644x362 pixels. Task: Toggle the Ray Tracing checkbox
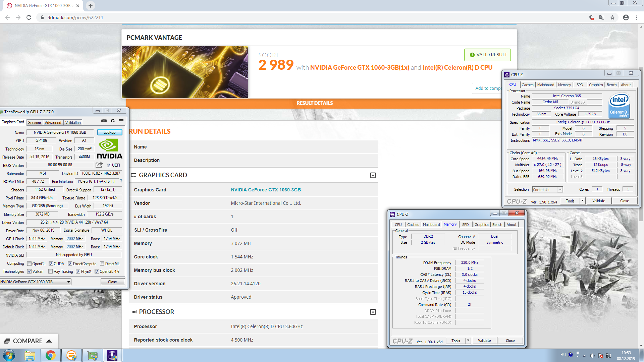point(50,271)
